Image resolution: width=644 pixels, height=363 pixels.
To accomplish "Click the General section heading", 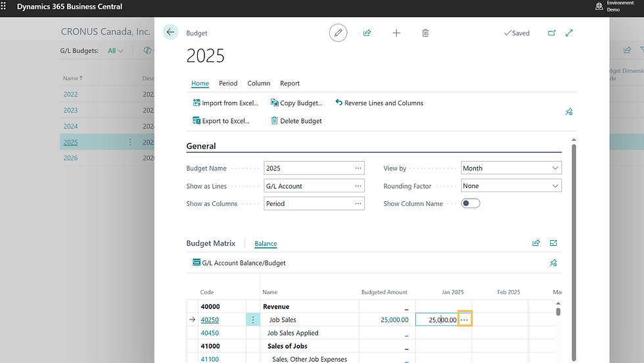I will [201, 146].
